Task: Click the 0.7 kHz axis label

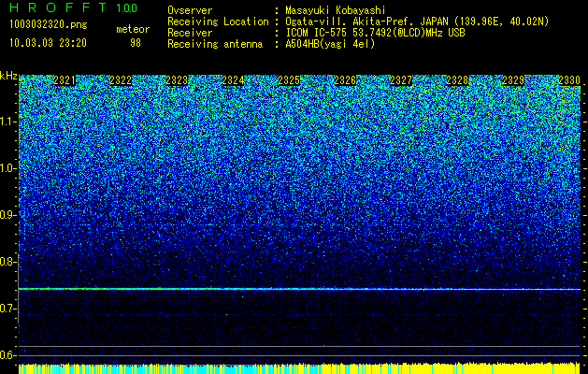Action: (7, 309)
